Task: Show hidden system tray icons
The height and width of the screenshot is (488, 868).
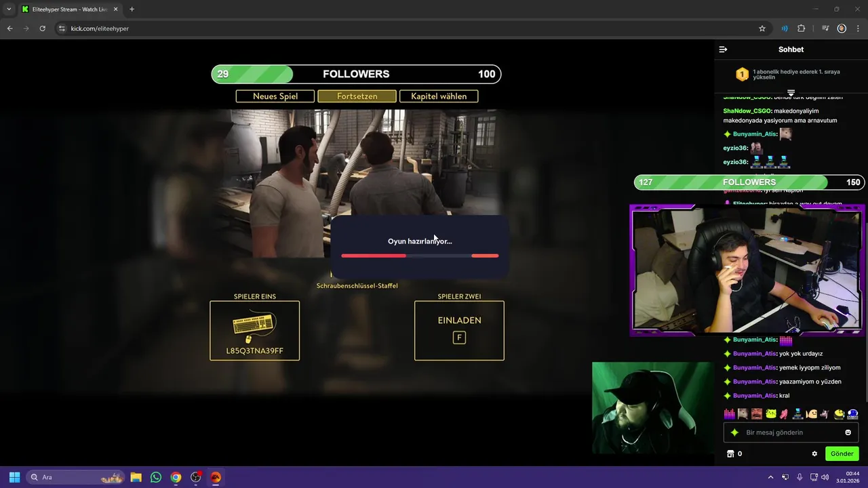Action: pos(770,477)
